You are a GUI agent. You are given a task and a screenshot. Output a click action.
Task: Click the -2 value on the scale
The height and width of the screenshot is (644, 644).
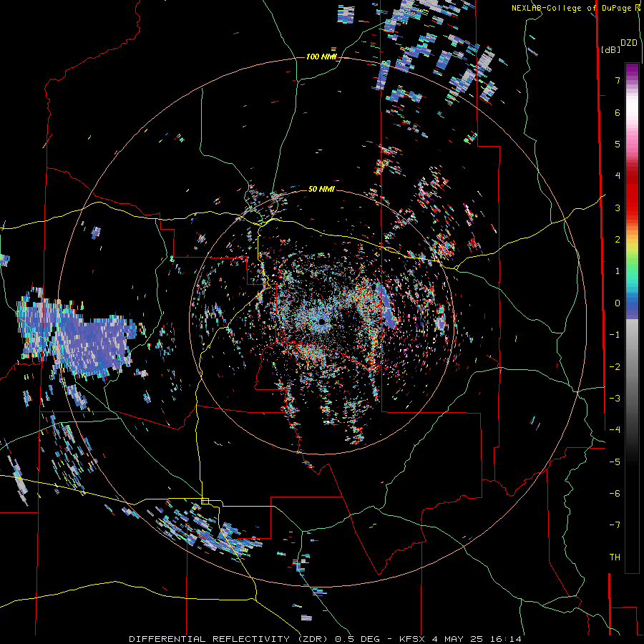(615, 367)
